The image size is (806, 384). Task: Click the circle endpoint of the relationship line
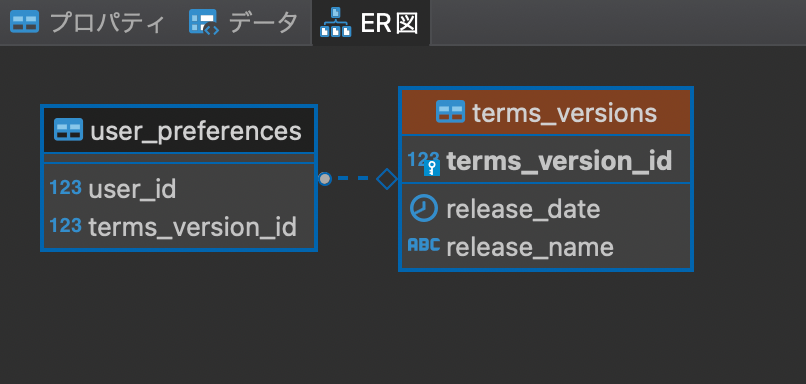[x=324, y=179]
